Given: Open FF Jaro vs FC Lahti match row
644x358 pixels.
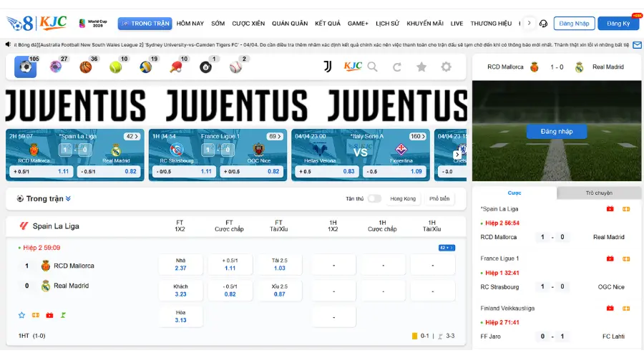Looking at the screenshot, I should 552,337.
